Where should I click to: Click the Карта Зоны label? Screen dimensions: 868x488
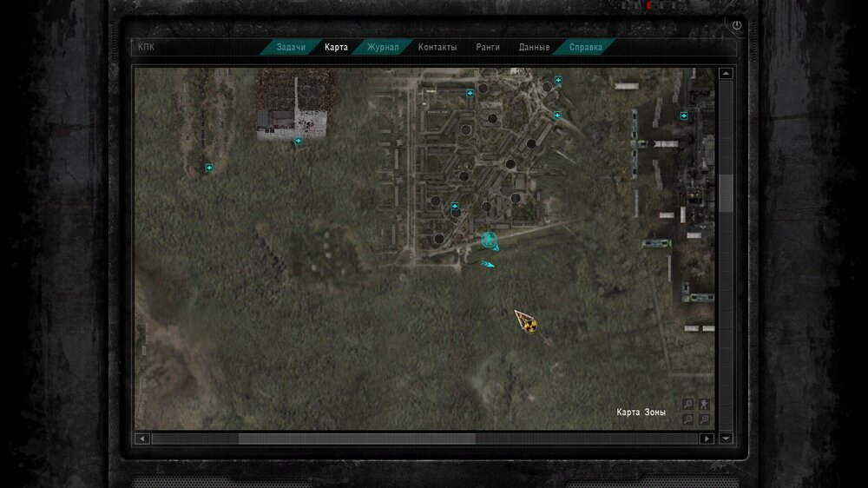click(641, 412)
